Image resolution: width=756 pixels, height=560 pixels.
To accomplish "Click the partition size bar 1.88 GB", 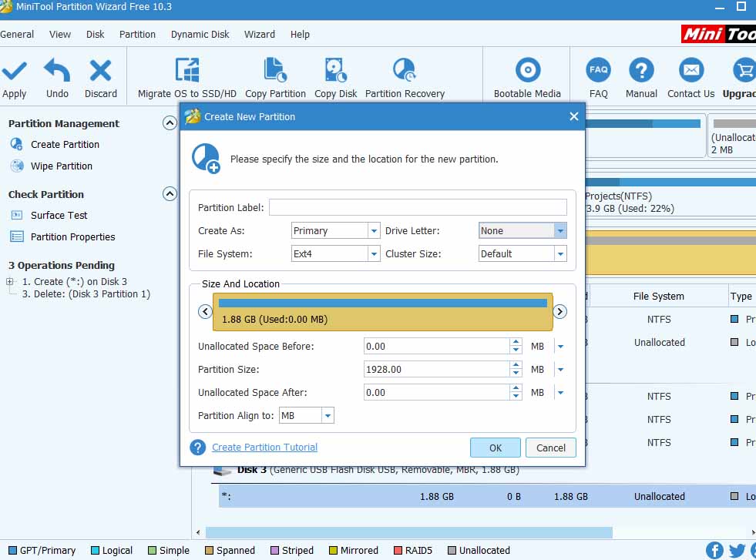I will pyautogui.click(x=383, y=312).
